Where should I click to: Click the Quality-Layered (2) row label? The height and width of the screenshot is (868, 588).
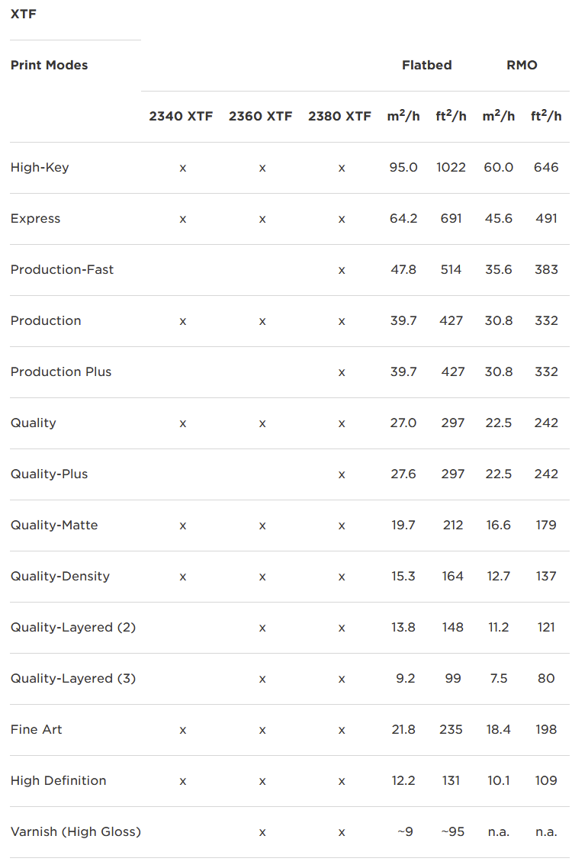point(73,627)
